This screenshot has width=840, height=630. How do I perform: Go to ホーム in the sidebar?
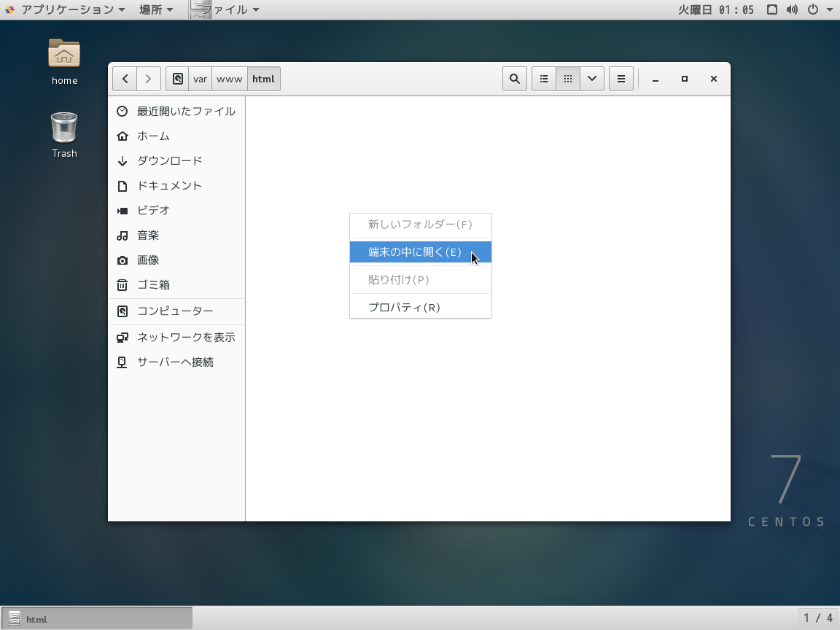(176, 136)
